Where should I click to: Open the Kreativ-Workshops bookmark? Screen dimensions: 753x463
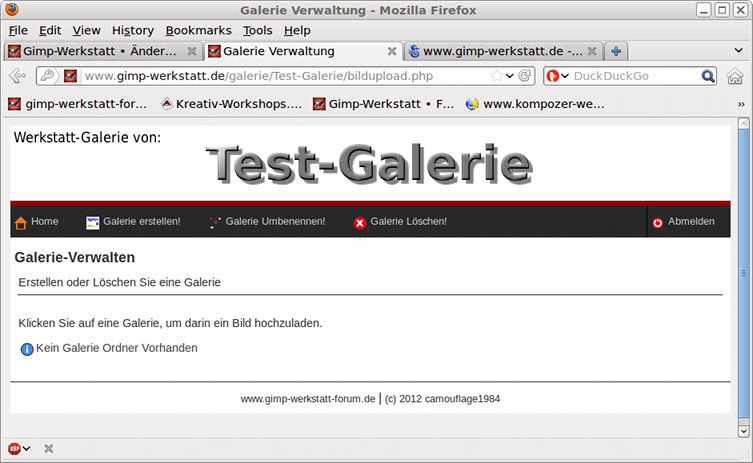[x=231, y=104]
